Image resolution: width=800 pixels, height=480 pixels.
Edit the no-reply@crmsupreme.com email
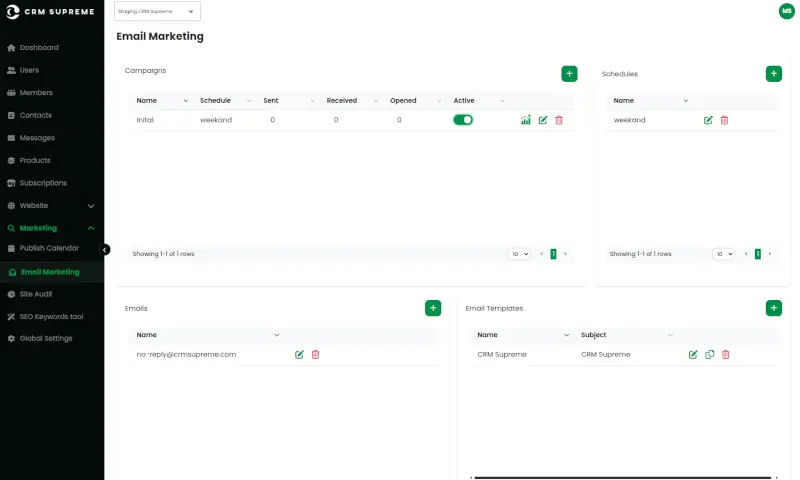click(299, 355)
